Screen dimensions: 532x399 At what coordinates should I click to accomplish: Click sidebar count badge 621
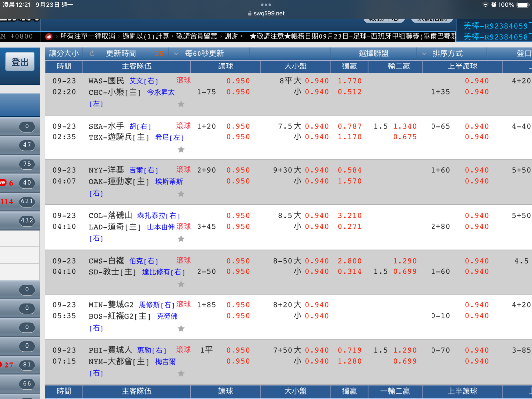(27, 201)
